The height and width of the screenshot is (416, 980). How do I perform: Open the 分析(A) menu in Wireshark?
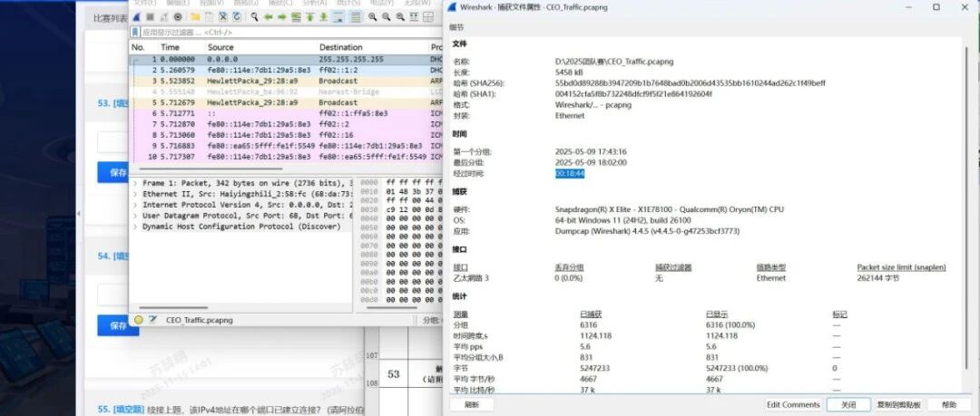coord(314,3)
